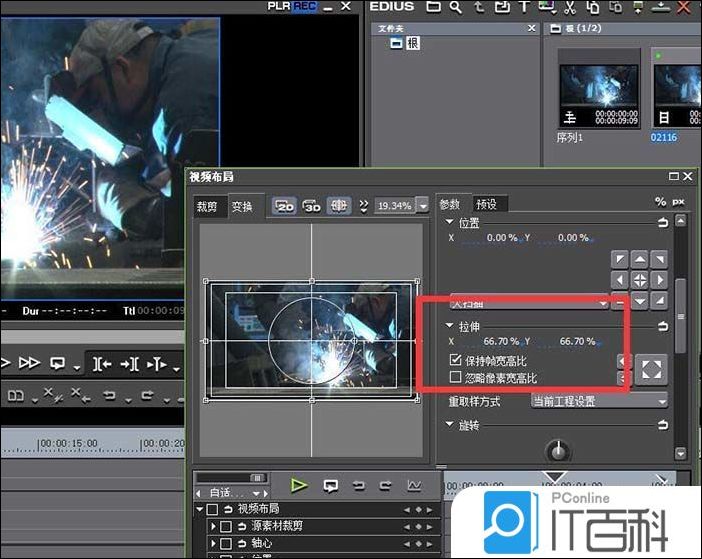Viewport: 702px width, 559px height.
Task: Click the green play button in keyframe panel
Action: (x=299, y=485)
